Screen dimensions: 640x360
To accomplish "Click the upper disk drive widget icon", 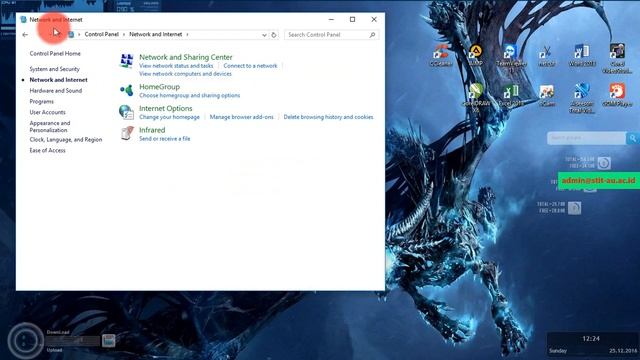I will 604,163.
